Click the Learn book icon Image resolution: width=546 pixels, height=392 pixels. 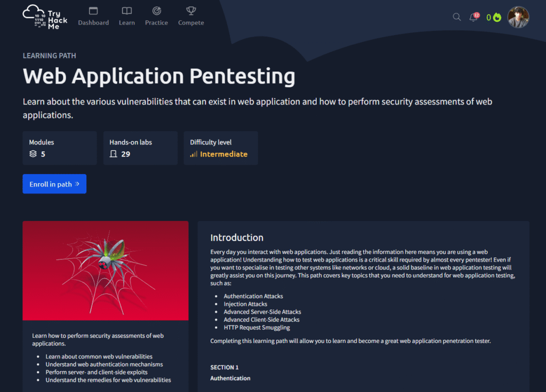pyautogui.click(x=126, y=11)
